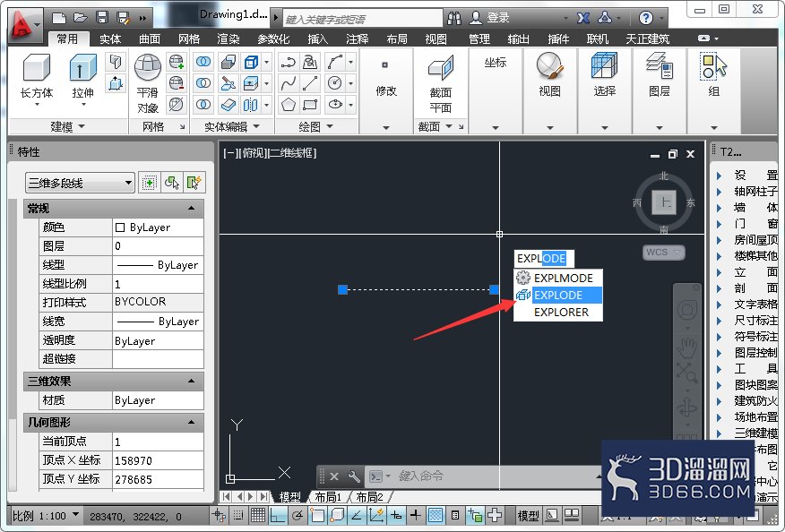785x532 pixels.
Task: Select the solid union icon in 实体编辑
Action: pyautogui.click(x=203, y=62)
